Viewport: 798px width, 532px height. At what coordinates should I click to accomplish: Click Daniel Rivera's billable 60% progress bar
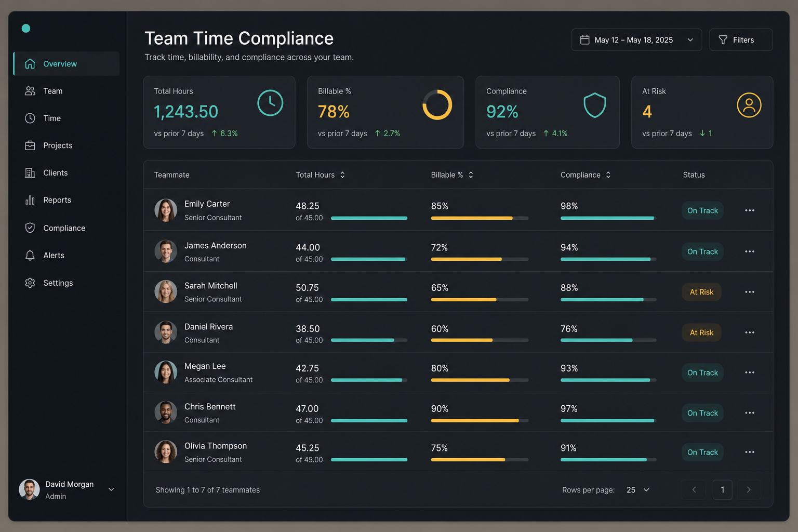coord(480,340)
